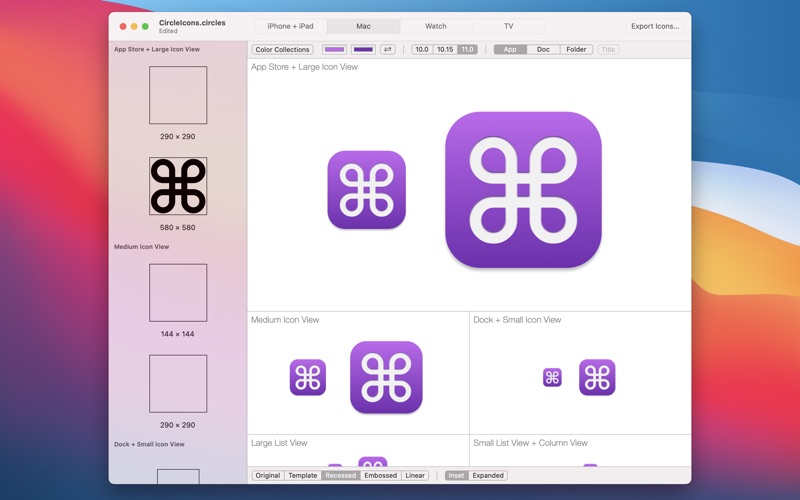The image size is (800, 500).
Task: Click the CircleIcons.circles window title
Action: pos(192,23)
